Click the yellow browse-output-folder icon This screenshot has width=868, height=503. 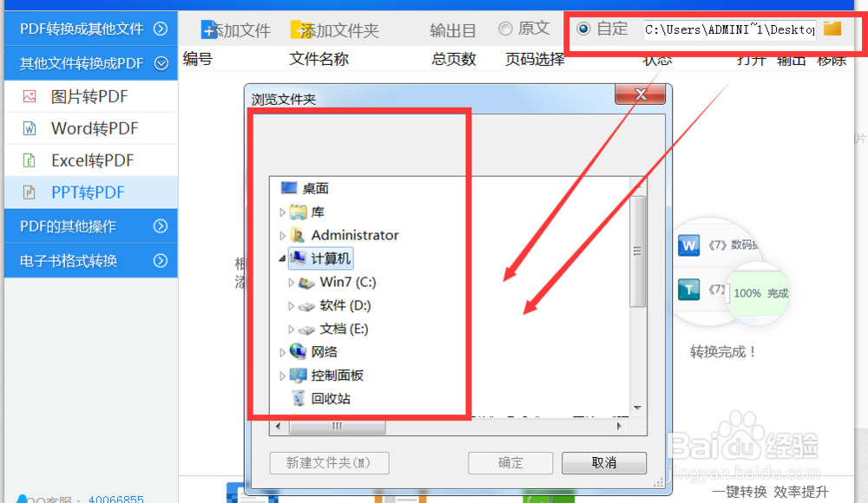click(832, 29)
